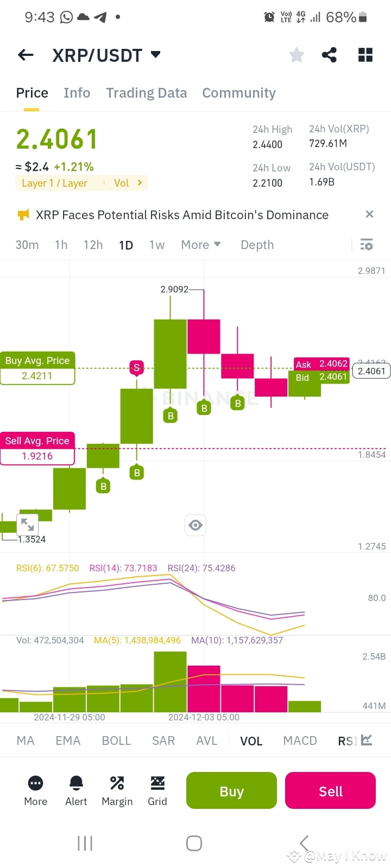391x868 pixels.
Task: Open the Community tab
Action: pos(239,93)
